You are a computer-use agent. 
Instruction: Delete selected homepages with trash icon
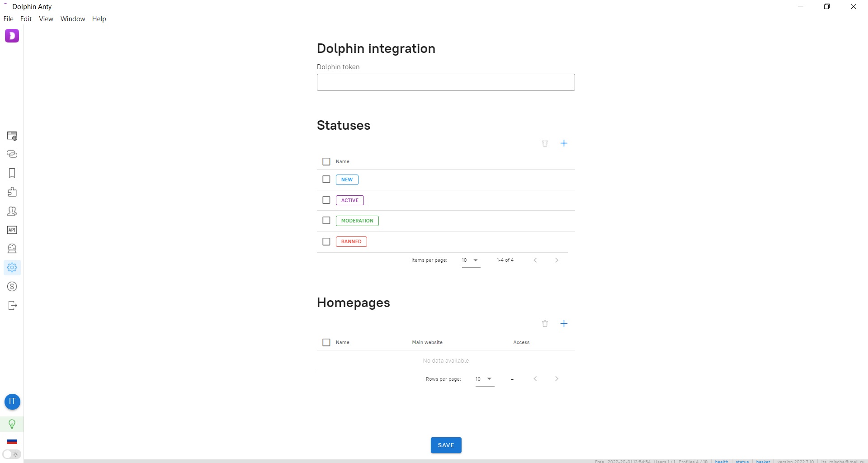point(545,324)
